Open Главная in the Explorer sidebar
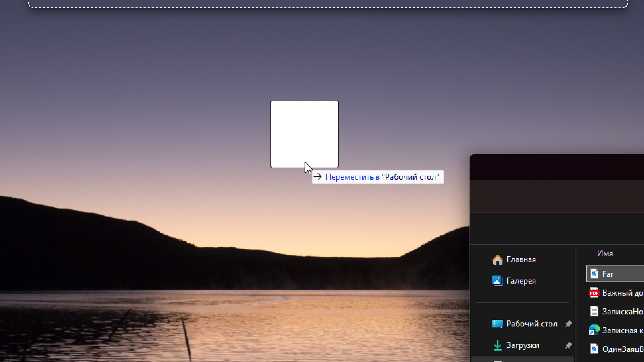Screen dimensions: 644x362 click(x=514, y=260)
